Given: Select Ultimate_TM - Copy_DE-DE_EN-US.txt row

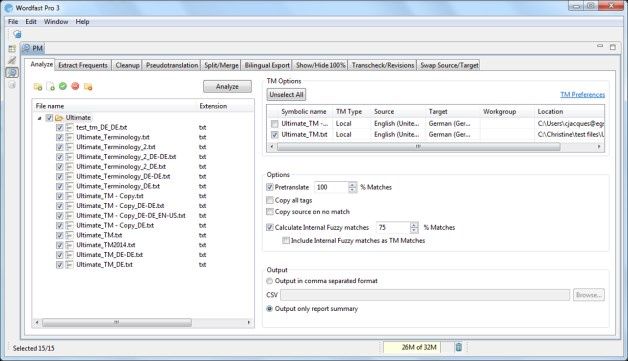Looking at the screenshot, I should click(131, 216).
